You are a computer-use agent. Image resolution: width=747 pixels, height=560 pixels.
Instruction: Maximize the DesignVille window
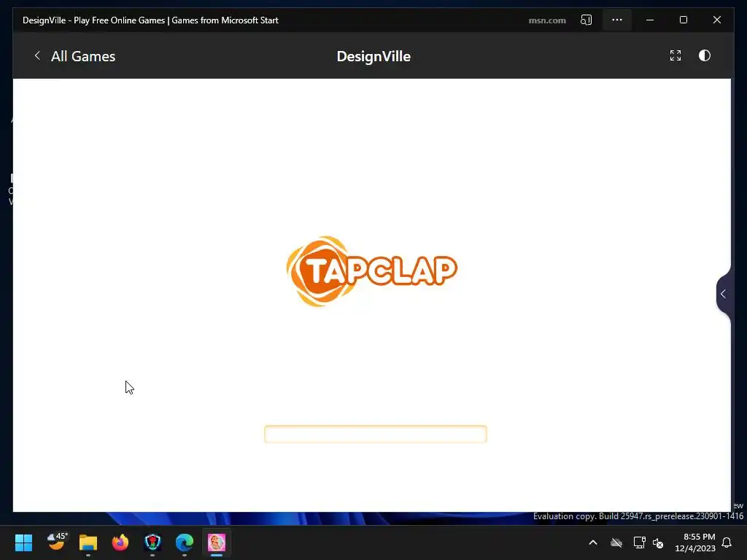click(x=683, y=20)
